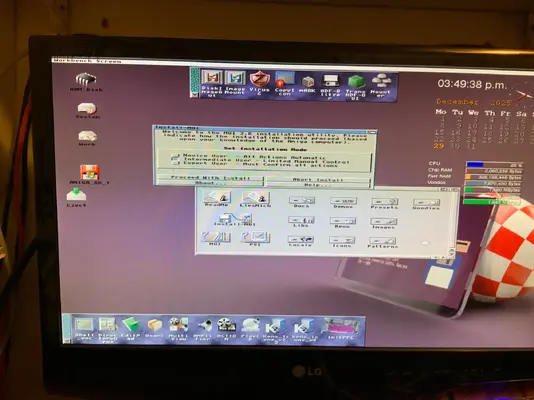534x400 pixels.
Task: Launch MultiView from the bottom dock
Action: (178, 329)
